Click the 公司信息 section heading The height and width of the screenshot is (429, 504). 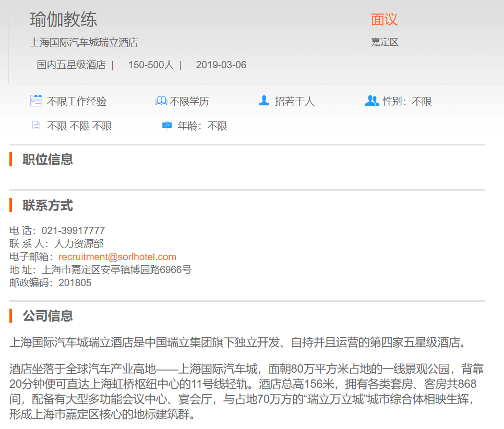47,316
